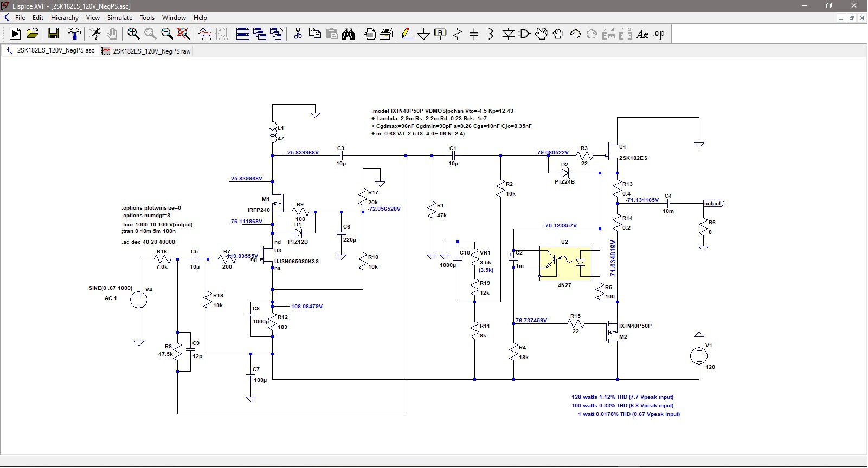Click the -76.737459V voltage label
The image size is (868, 468).
click(530, 320)
